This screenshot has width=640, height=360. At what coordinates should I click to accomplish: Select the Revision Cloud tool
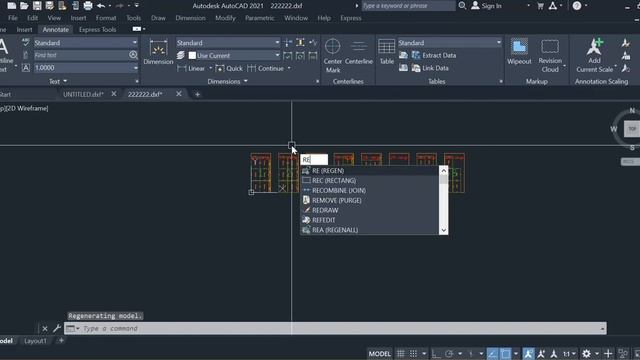point(550,56)
